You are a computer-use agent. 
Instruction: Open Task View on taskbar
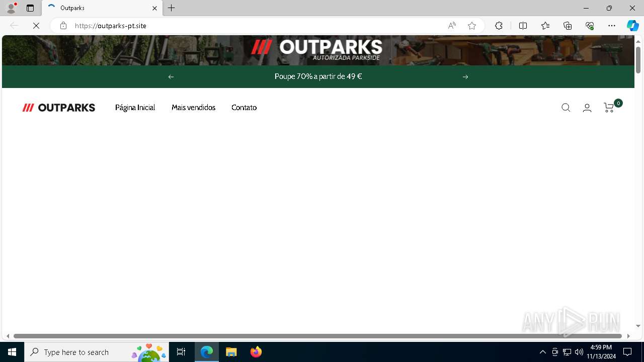coord(181,352)
